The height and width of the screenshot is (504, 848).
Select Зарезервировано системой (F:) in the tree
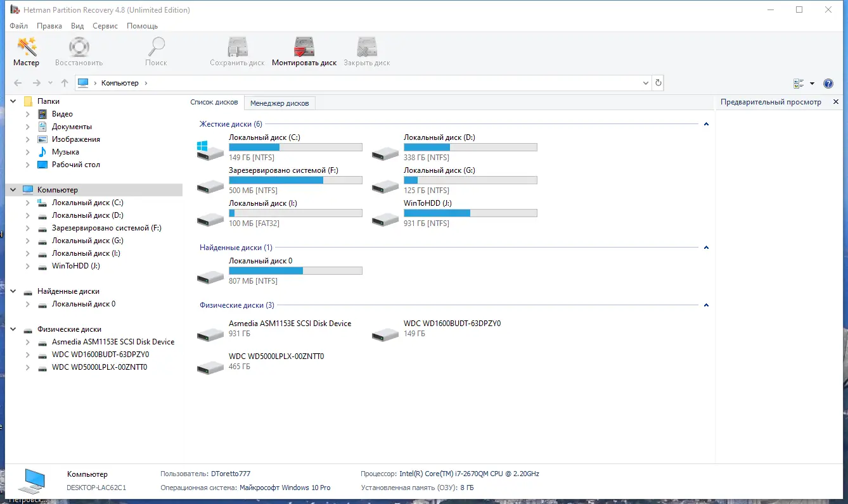point(106,228)
